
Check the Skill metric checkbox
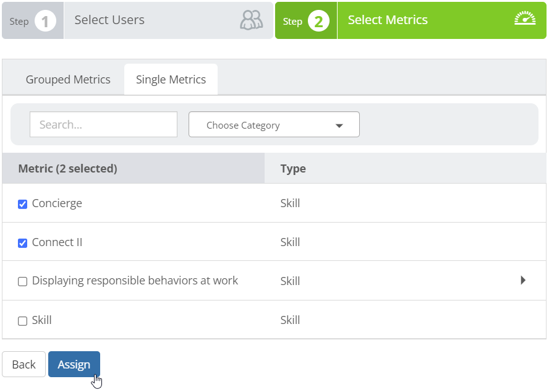click(x=22, y=321)
